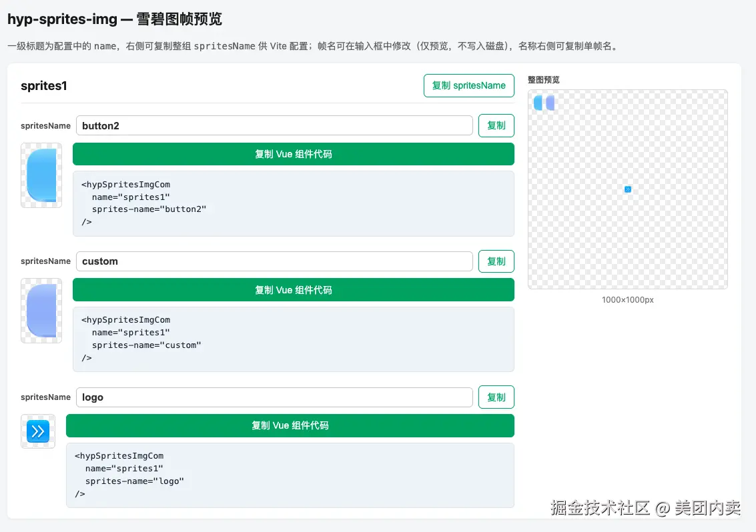Copy the Vue component code for custom

pos(293,289)
